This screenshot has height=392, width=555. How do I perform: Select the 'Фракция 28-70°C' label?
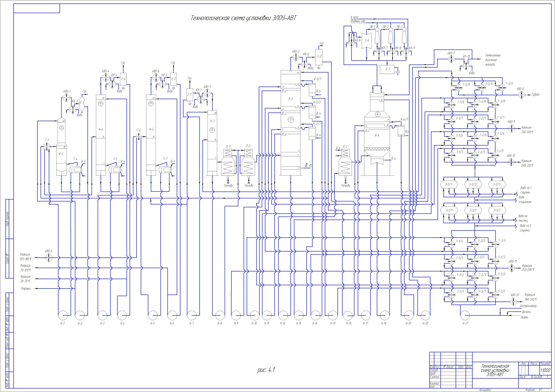(26, 279)
